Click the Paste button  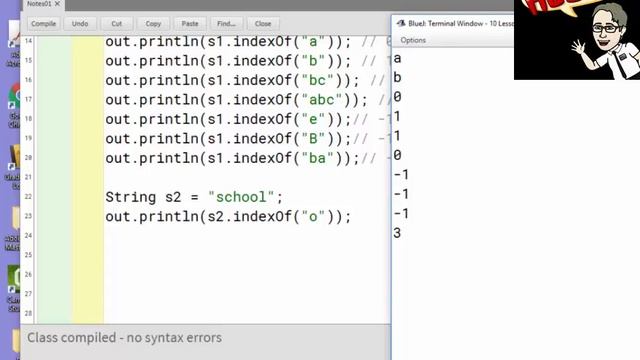click(190, 24)
